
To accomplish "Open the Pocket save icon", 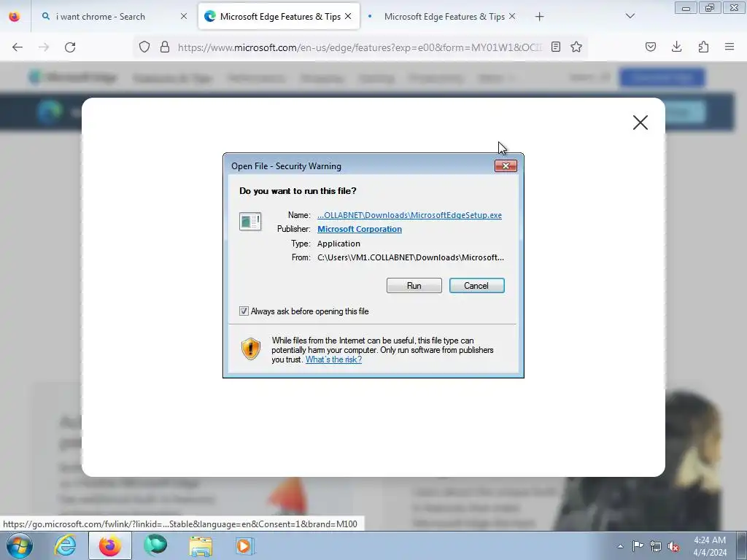I will [651, 47].
